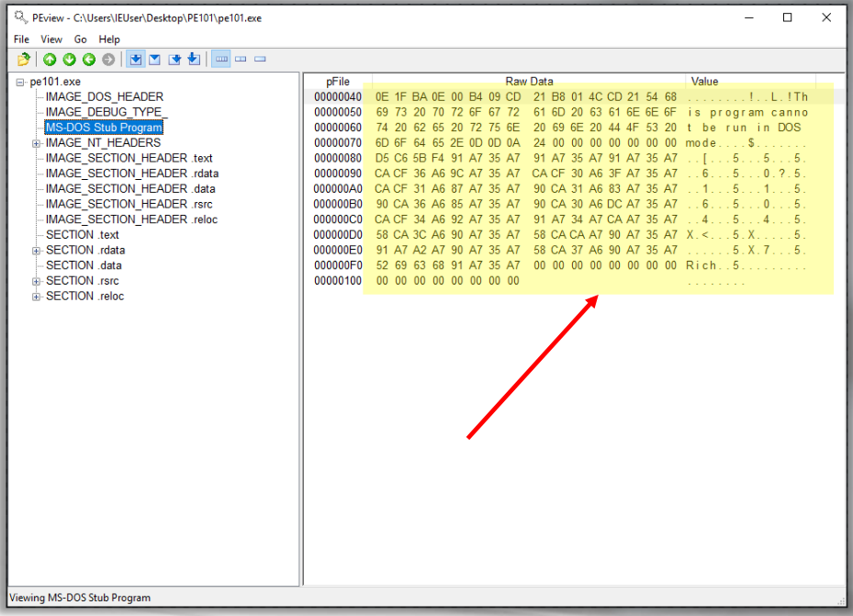853x616 pixels.
Task: Click the greyed forward arrow icon
Action: [x=108, y=60]
